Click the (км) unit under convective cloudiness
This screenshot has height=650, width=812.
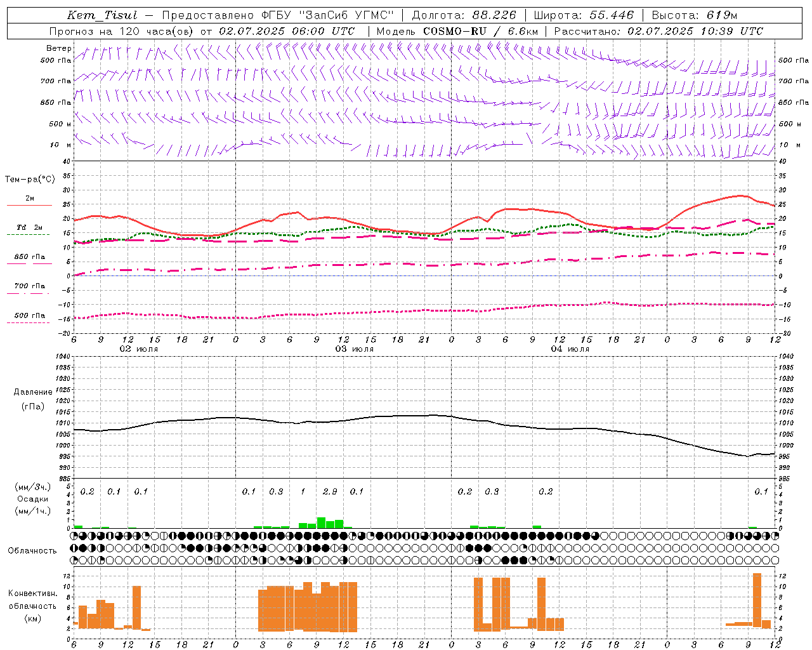(32, 618)
